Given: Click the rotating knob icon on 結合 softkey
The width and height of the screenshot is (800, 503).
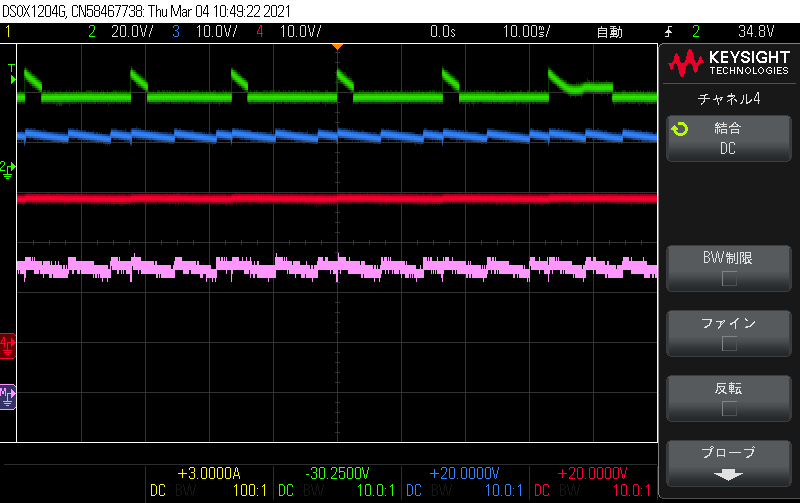Looking at the screenshot, I should tap(680, 129).
